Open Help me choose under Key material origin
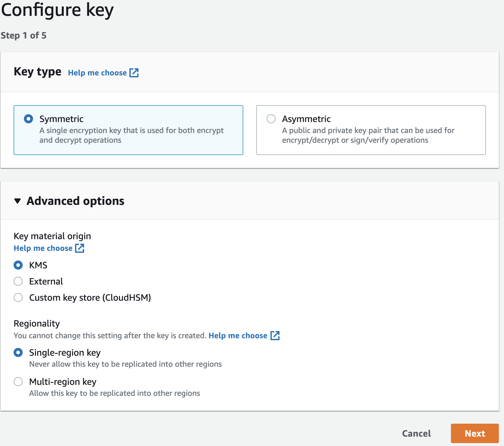The image size is (504, 446). (x=43, y=248)
